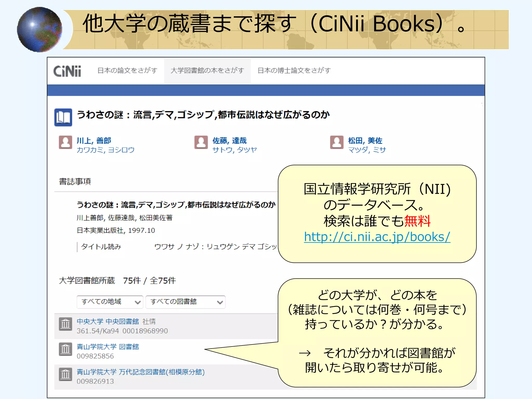
Task: Click the reading マツダ, ミサ
Action: pos(367,150)
